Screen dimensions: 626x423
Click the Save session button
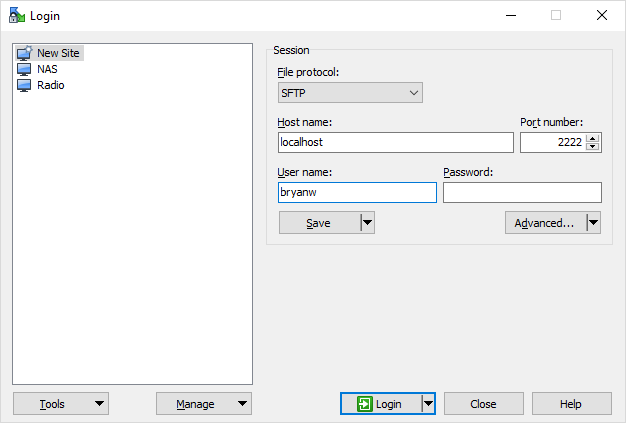[x=318, y=223]
